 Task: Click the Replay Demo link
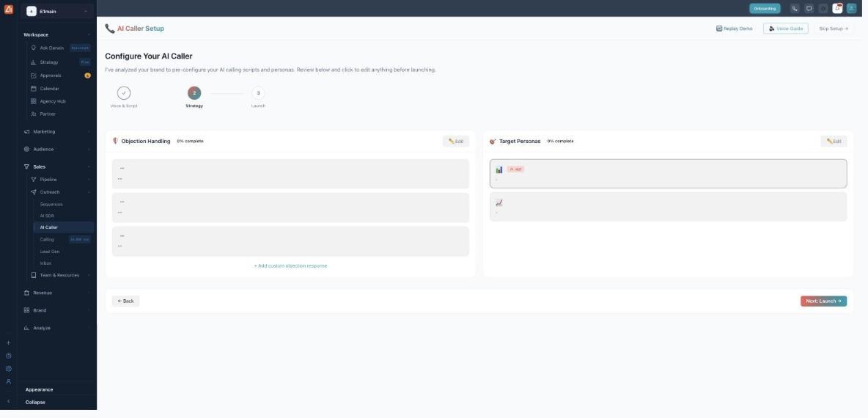735,29
